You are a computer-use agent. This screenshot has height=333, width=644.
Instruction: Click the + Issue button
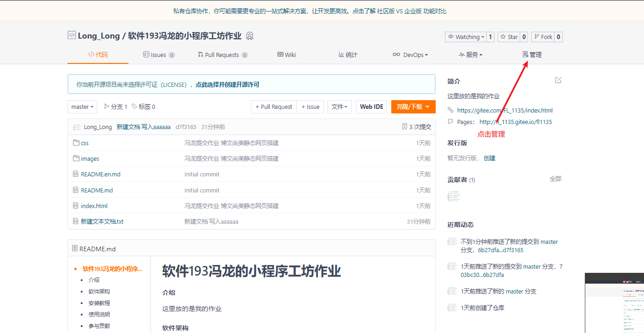click(x=311, y=107)
